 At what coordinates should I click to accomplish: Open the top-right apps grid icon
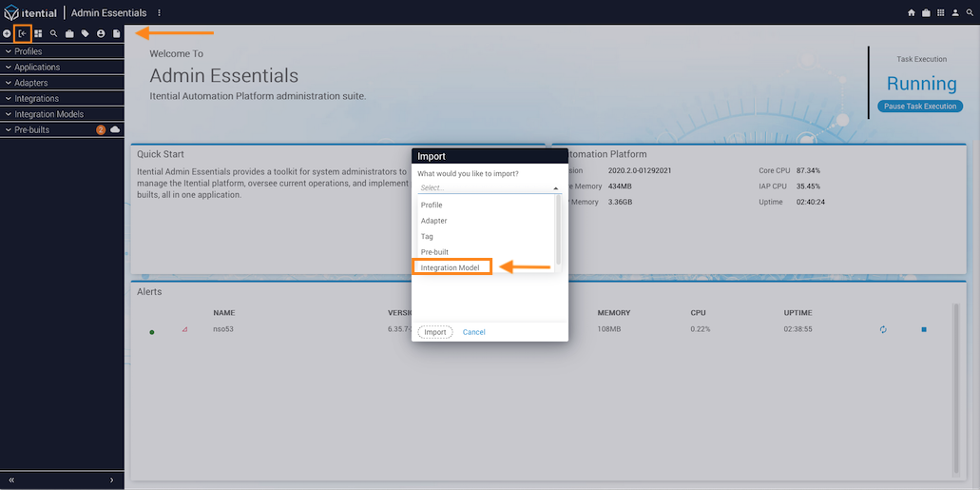pyautogui.click(x=941, y=12)
